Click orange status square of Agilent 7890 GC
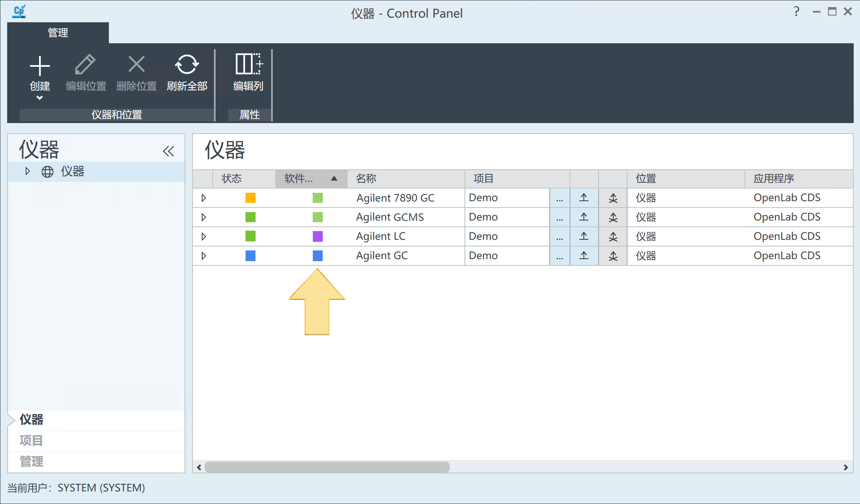 pos(251,198)
